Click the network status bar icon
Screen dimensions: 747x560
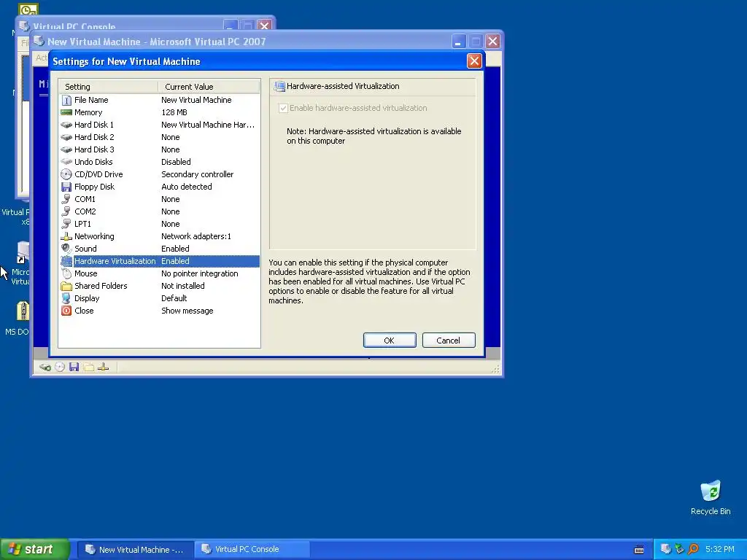[103, 367]
